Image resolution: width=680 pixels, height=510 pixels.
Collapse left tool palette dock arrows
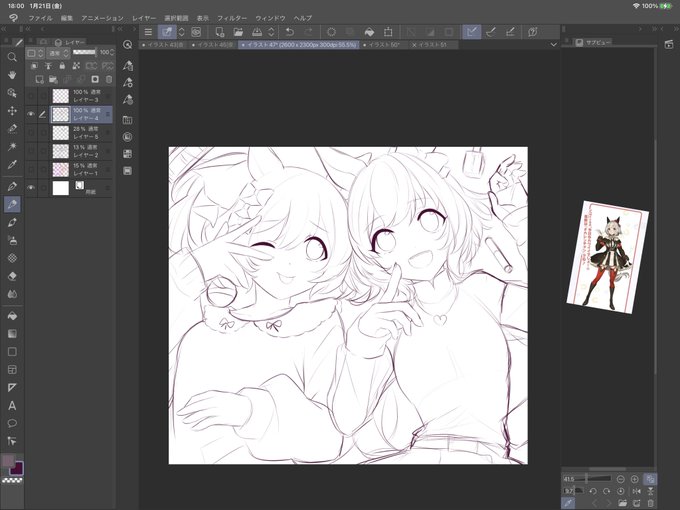[x=3, y=29]
